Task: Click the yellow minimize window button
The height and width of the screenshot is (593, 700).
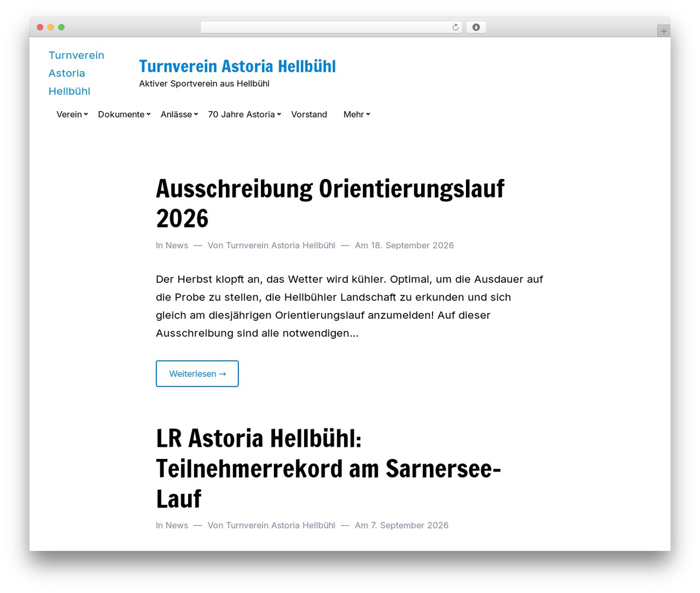Action: pos(51,27)
